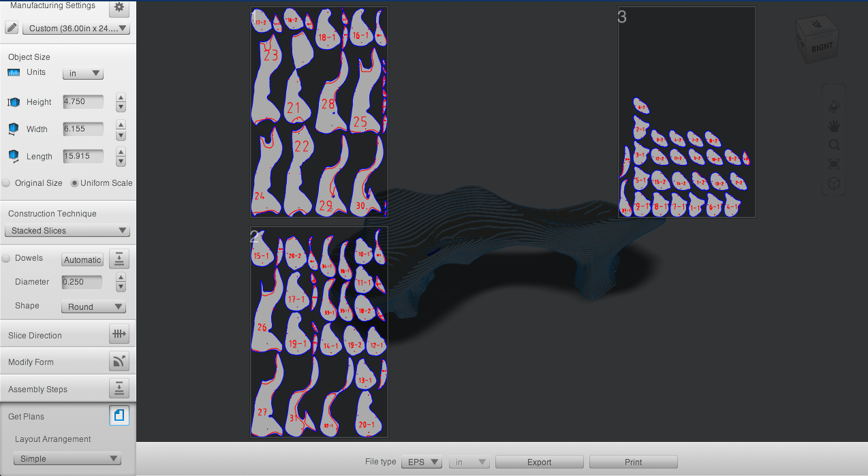Click the Units ruler icon
868x476 pixels.
click(14, 73)
